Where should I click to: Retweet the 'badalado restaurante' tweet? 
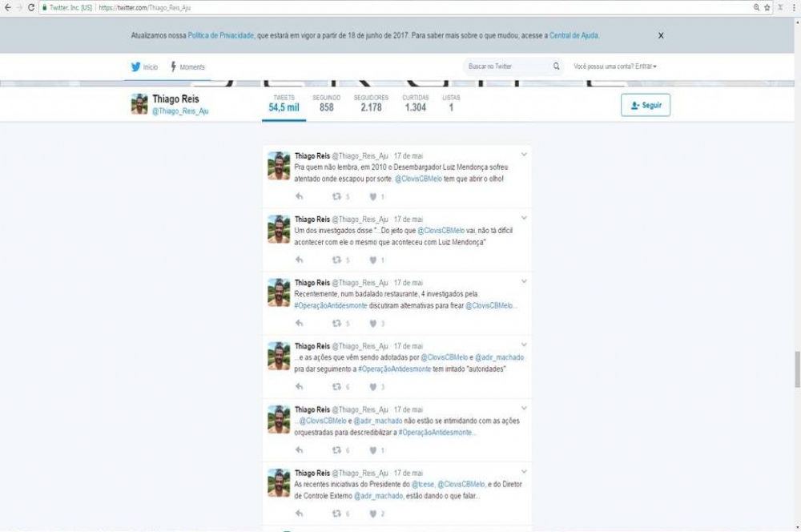click(x=336, y=324)
